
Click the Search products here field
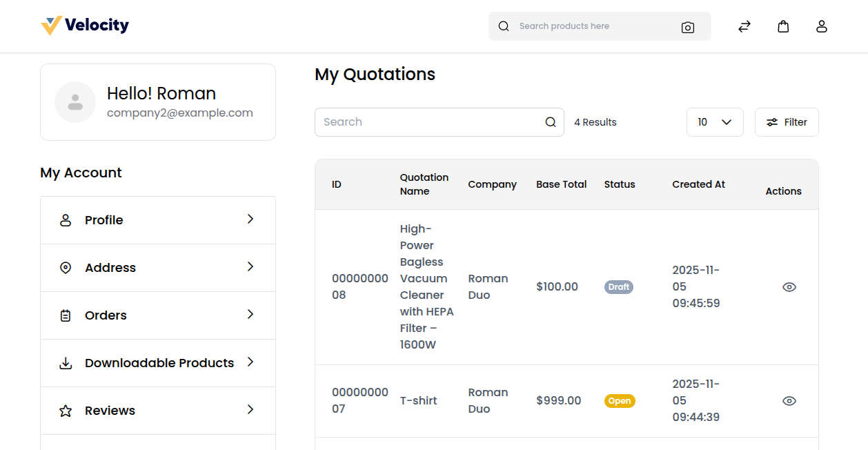pos(593,26)
